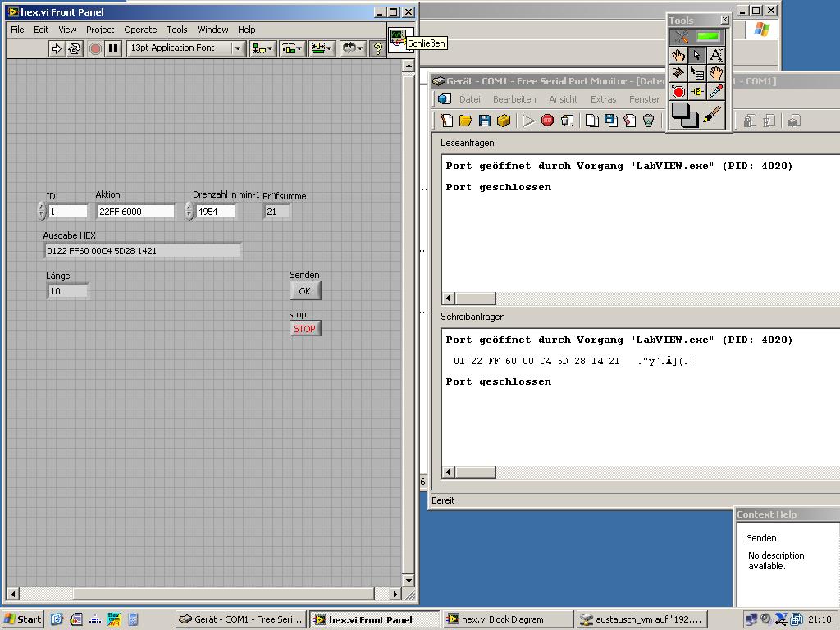The image size is (840, 630).
Task: Open Edit menu in LabVIEW
Action: [x=41, y=30]
